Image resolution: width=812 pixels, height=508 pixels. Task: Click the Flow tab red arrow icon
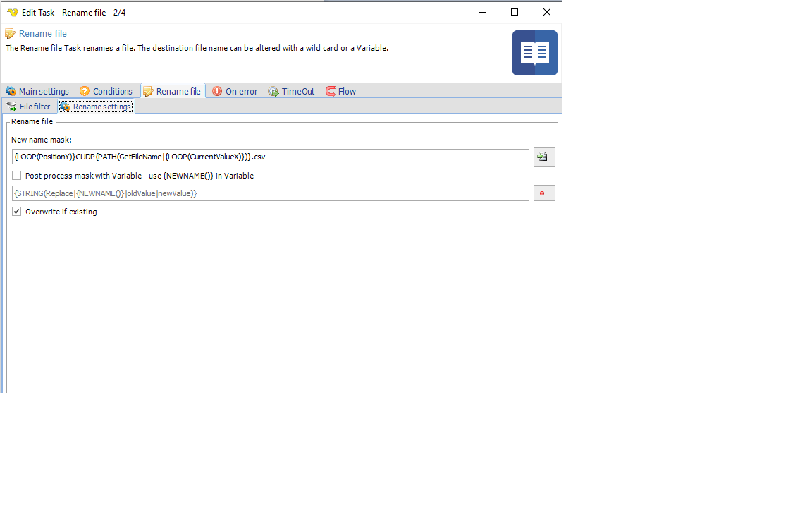pos(331,91)
